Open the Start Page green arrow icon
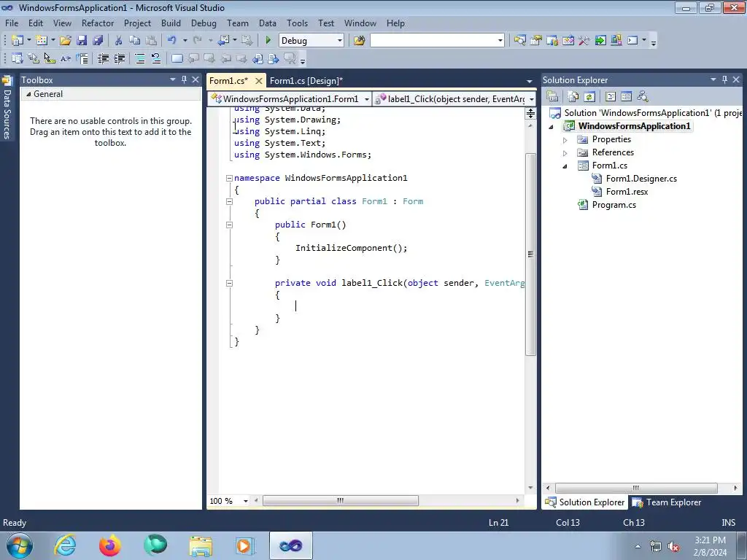 [600, 41]
